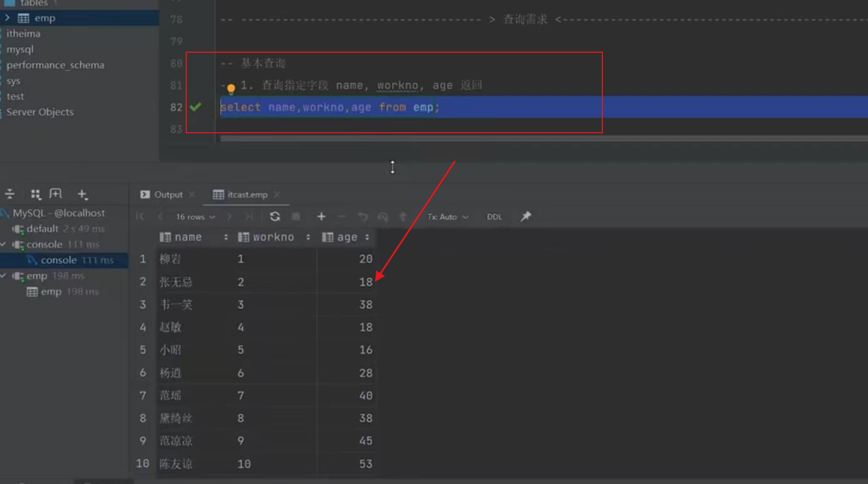Image resolution: width=868 pixels, height=484 pixels.
Task: Click the Stop query square icon
Action: point(296,216)
